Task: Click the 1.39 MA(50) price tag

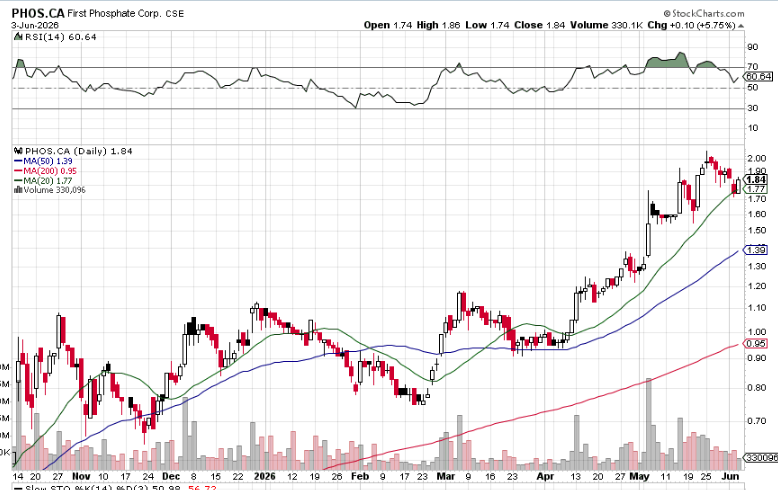Action: [756, 250]
